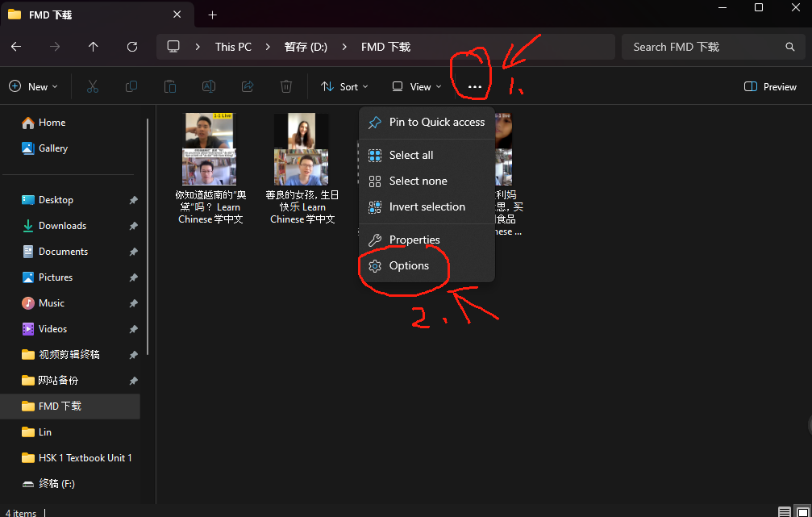Switch to large icons view in status bar
The height and width of the screenshot is (517, 812).
point(802,512)
